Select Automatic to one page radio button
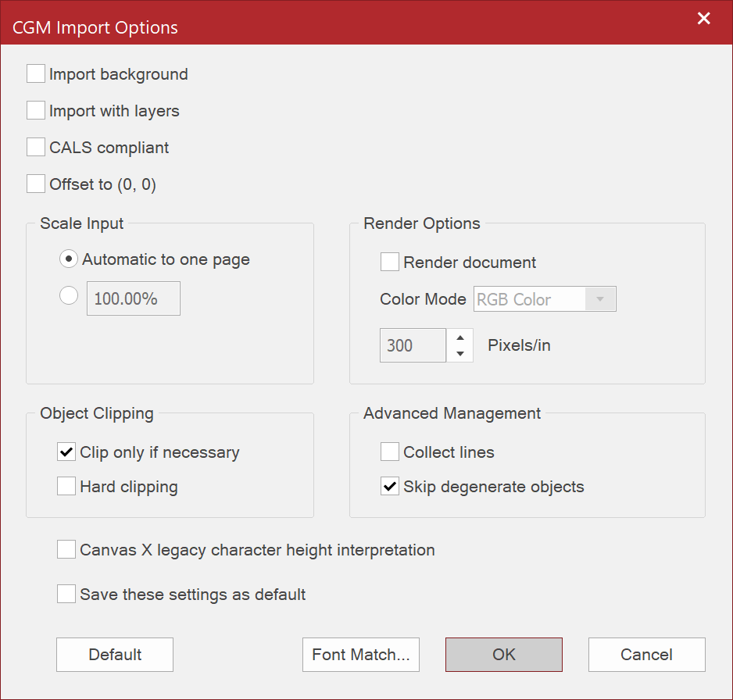 (69, 259)
